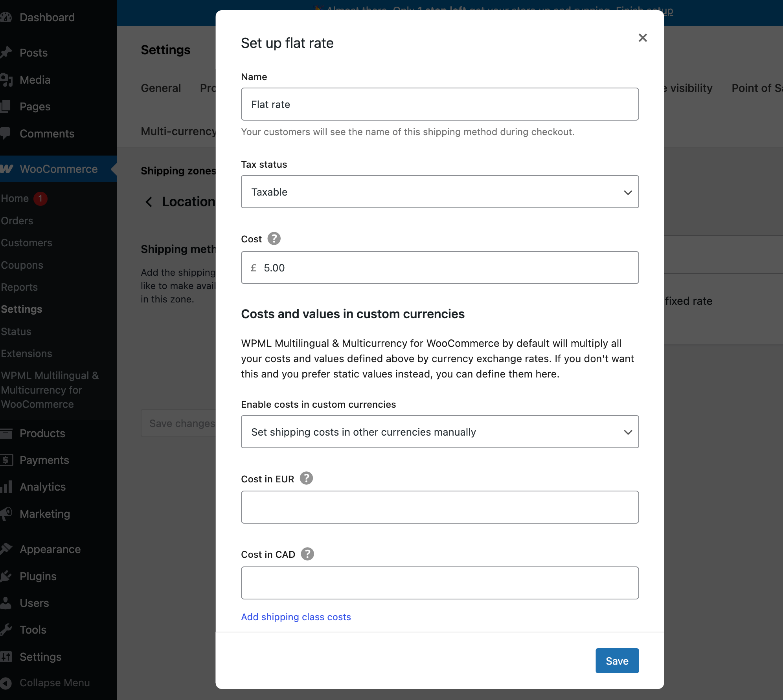Open the Plugins sidebar menu
Viewport: 783px width, 700px height.
click(38, 576)
